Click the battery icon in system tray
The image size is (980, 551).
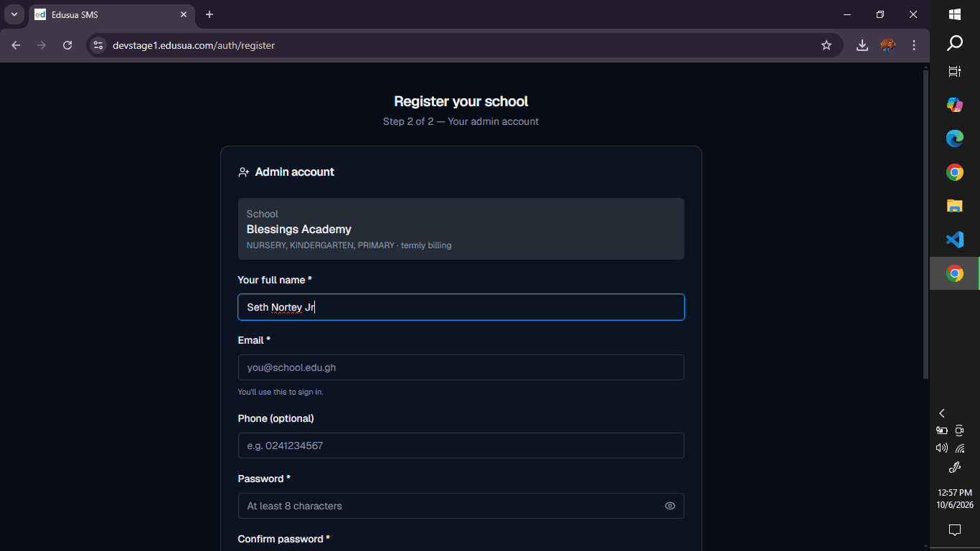pyautogui.click(x=942, y=431)
